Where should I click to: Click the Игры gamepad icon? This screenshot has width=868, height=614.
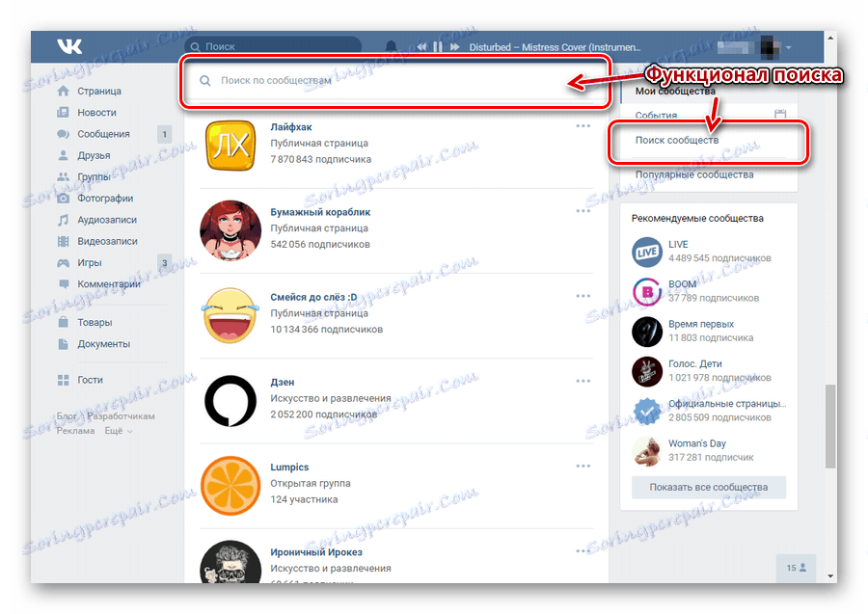pos(63,263)
